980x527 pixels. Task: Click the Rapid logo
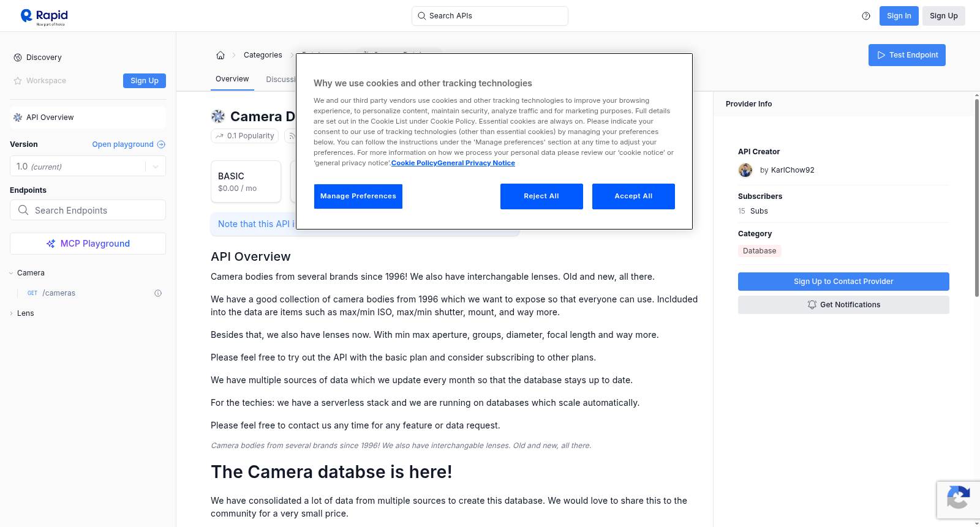pyautogui.click(x=44, y=17)
